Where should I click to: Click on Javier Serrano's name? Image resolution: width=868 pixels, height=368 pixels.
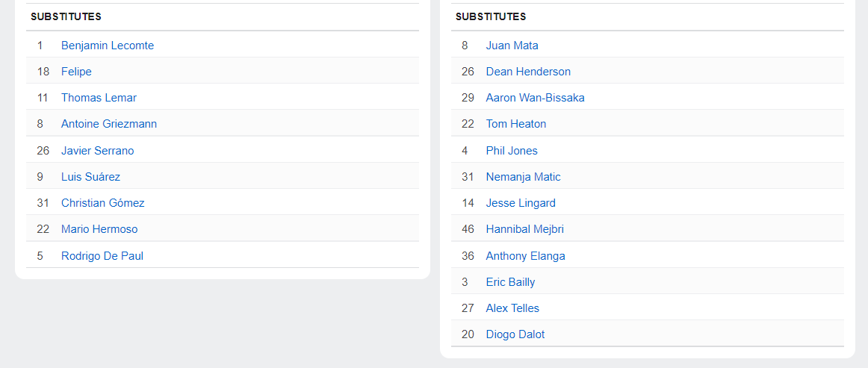coord(98,151)
